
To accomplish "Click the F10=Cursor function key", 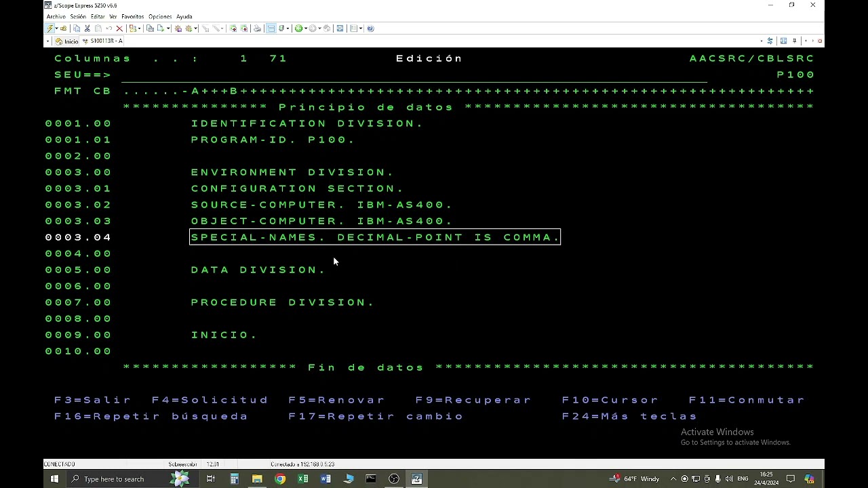I will pos(610,400).
